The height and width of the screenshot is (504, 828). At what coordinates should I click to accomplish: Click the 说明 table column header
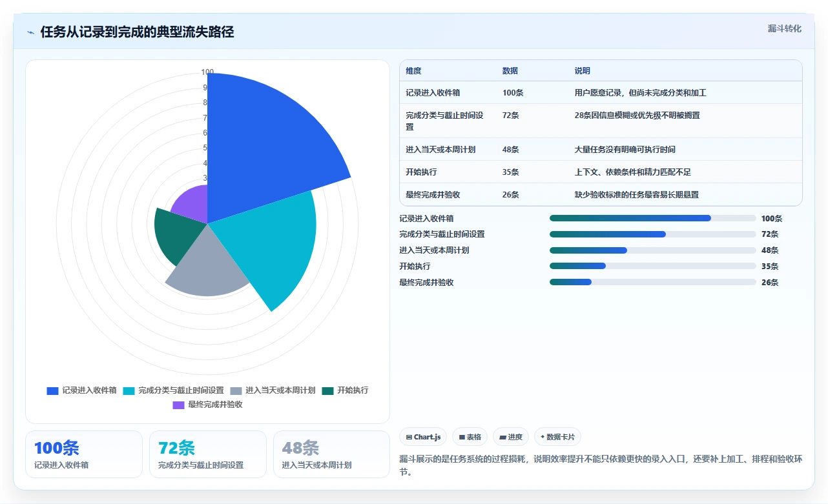pyautogui.click(x=583, y=71)
